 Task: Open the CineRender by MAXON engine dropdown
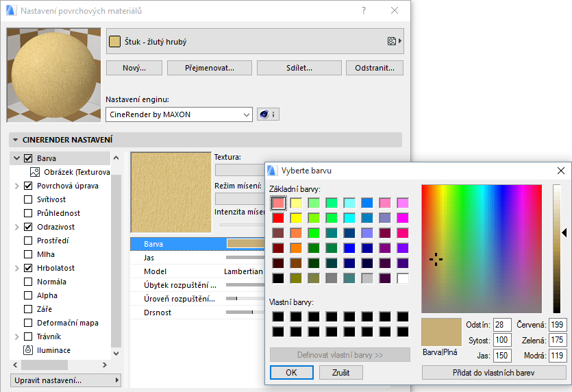pos(179,114)
